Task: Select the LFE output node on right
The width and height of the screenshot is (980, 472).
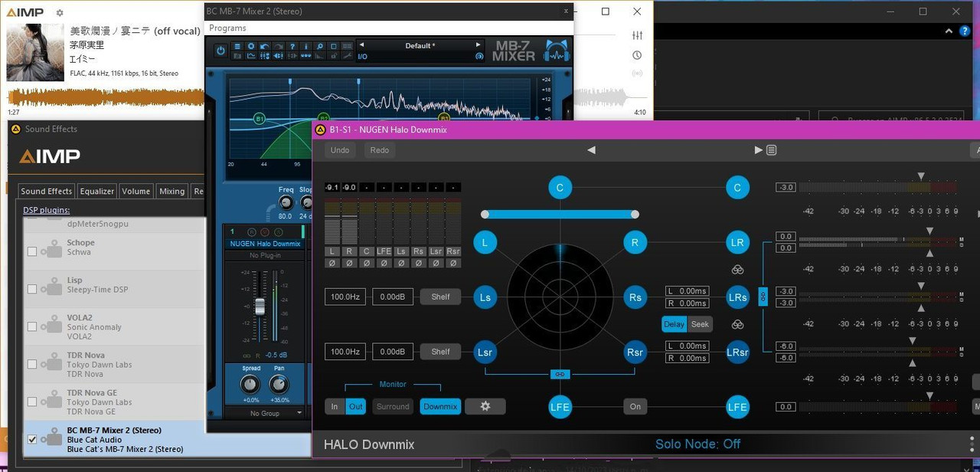Action: [x=737, y=407]
